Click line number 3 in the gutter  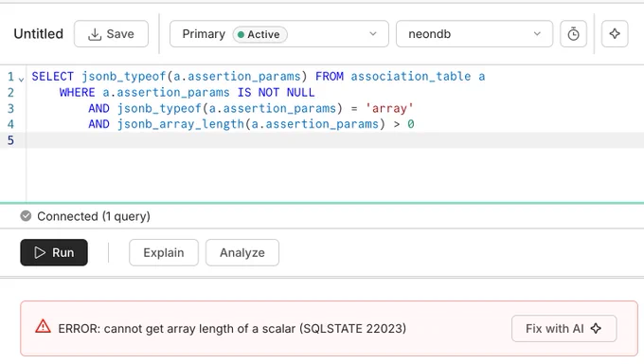(10, 109)
